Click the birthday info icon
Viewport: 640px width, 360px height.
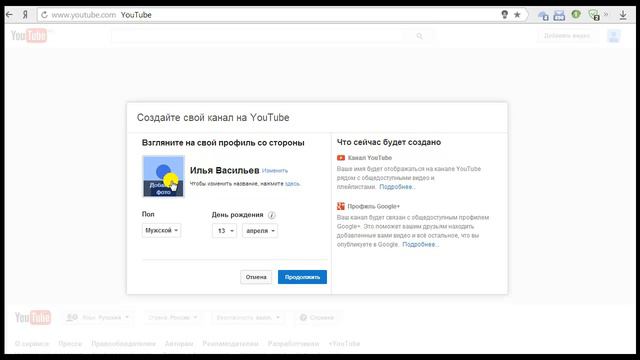coord(271,215)
